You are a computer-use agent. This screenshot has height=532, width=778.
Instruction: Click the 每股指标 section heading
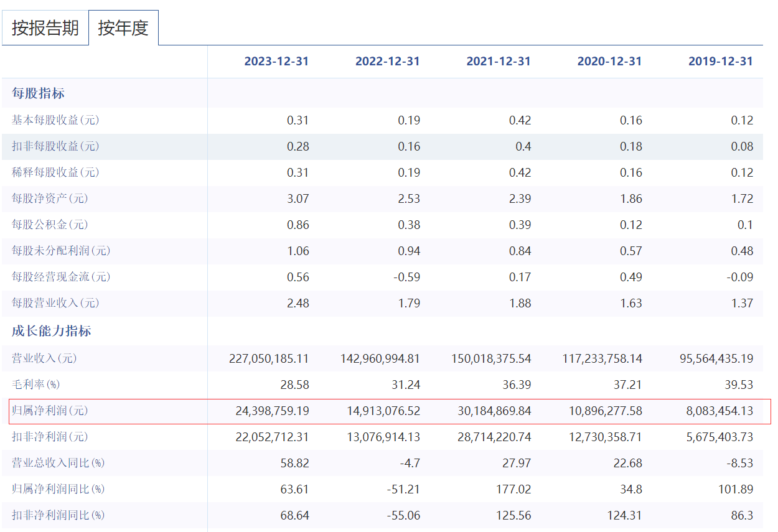[x=39, y=94]
